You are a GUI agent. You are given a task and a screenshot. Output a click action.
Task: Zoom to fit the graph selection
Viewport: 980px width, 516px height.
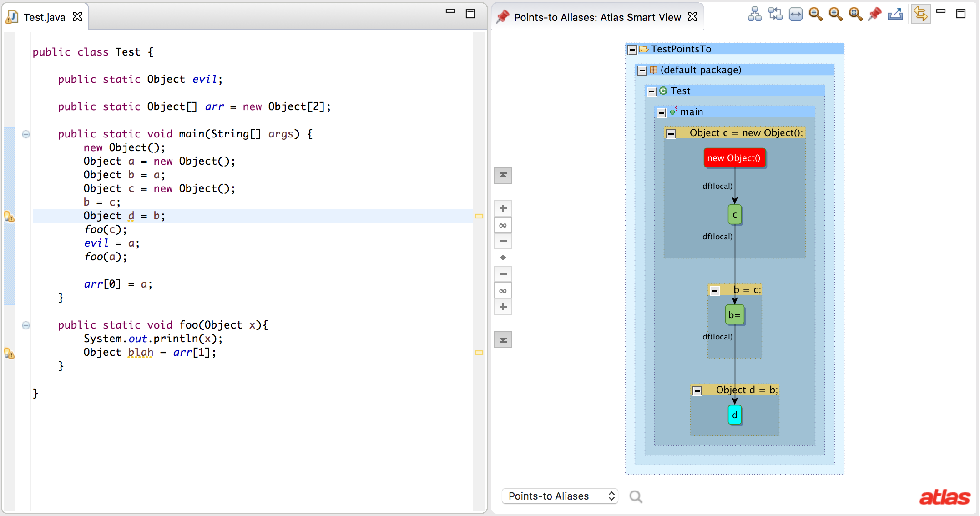(855, 14)
